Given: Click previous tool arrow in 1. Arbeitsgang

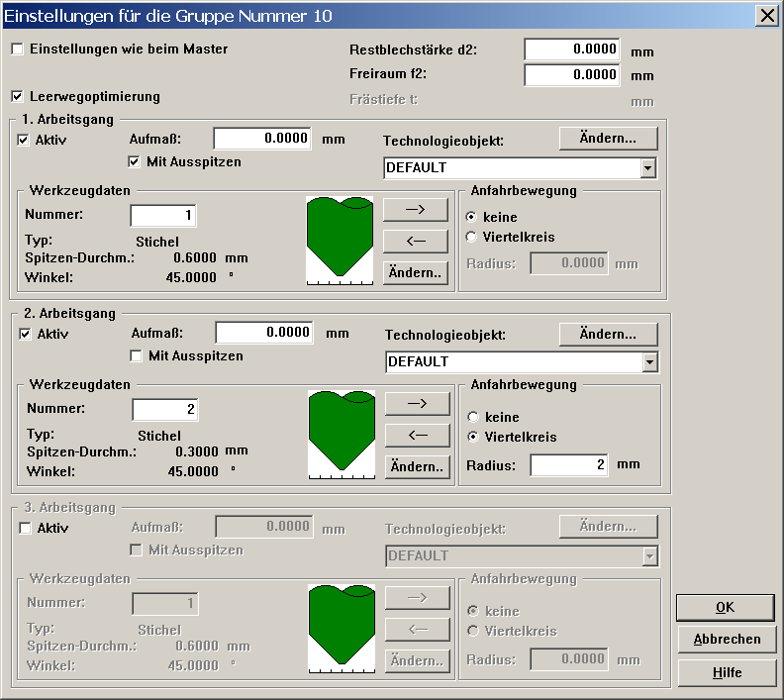Looking at the screenshot, I should pos(415,241).
